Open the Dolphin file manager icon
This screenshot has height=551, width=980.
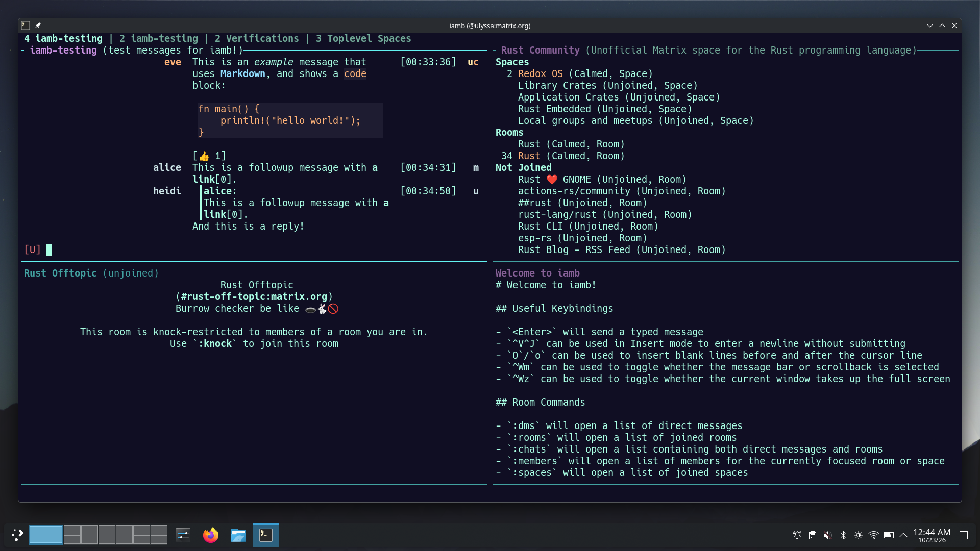[x=238, y=535]
